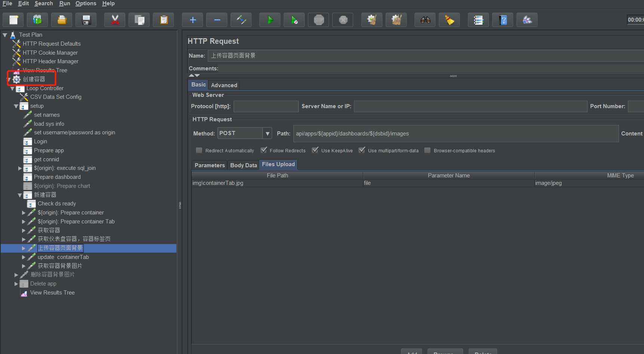This screenshot has width=644, height=354.
Task: Click the Paste clipboard icon
Action: 164,20
